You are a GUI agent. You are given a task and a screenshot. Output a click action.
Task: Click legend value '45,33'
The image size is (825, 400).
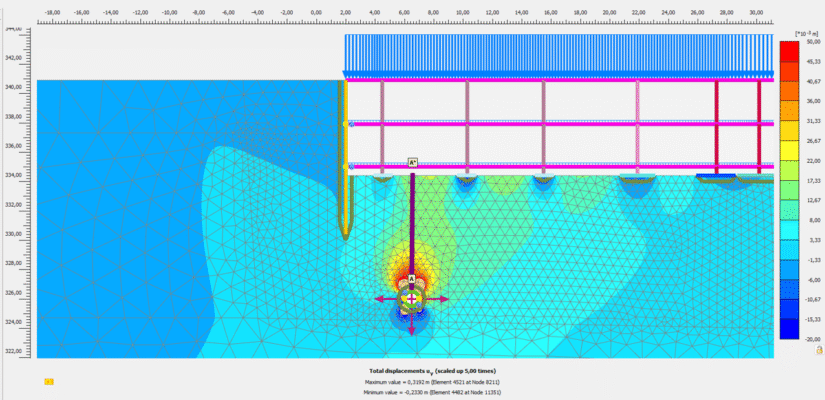pos(812,62)
